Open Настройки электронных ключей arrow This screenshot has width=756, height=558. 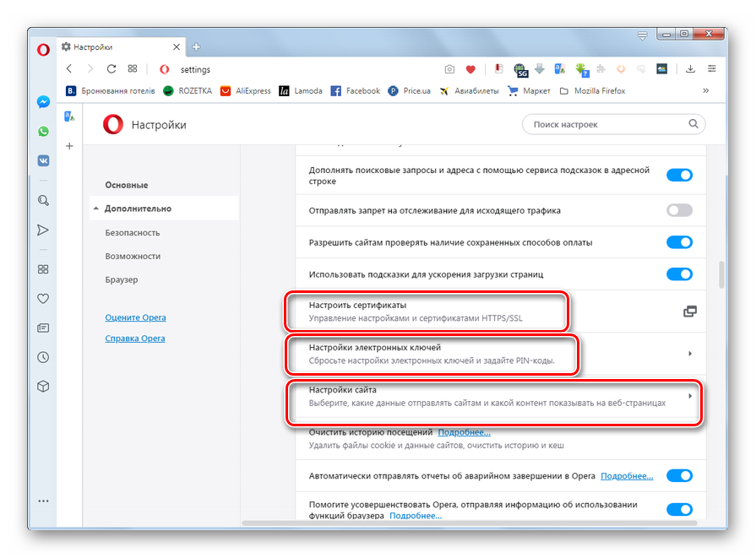click(690, 354)
